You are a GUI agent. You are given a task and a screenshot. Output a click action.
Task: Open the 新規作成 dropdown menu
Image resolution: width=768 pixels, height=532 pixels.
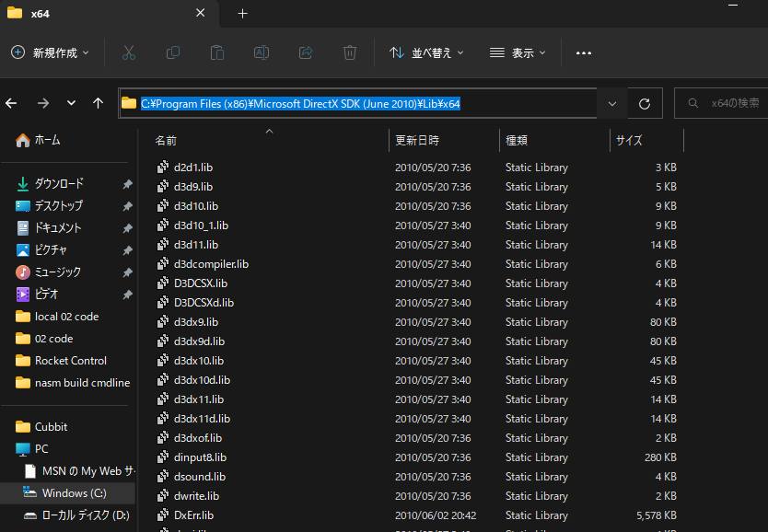pyautogui.click(x=50, y=52)
